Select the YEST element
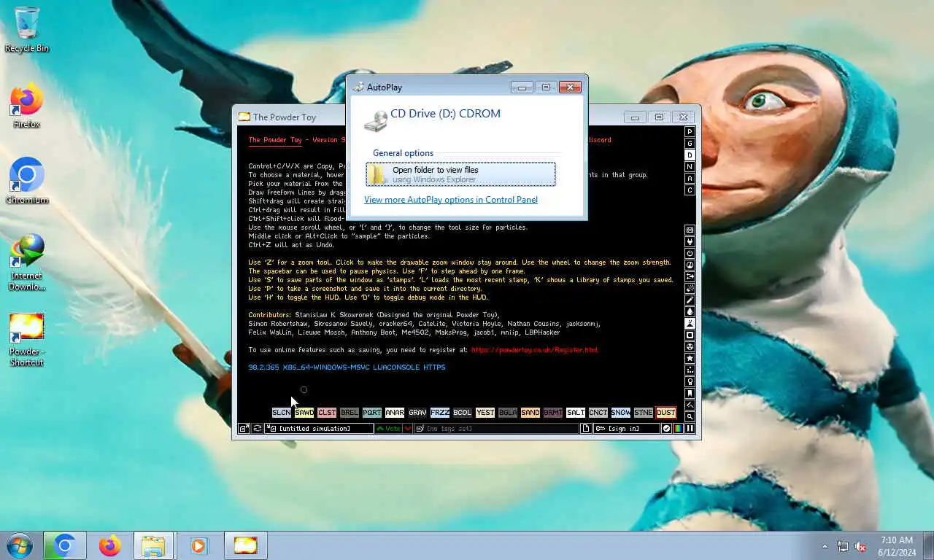The height and width of the screenshot is (560, 934). [x=485, y=413]
